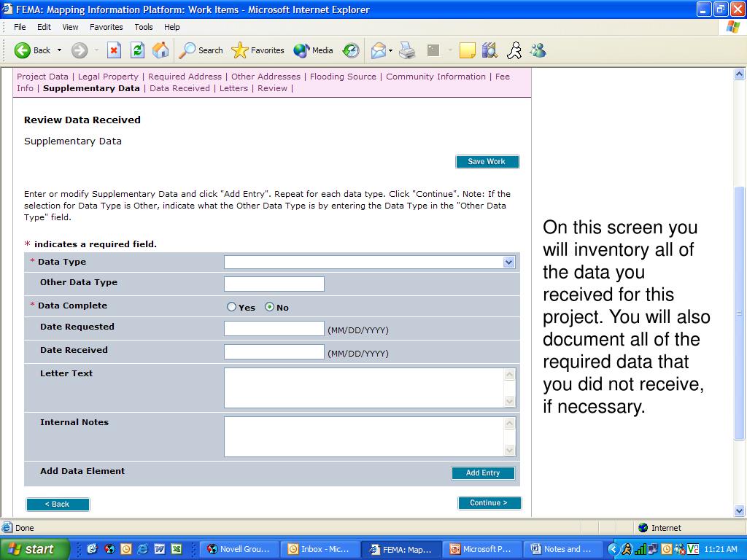Open the Tools menu
This screenshot has height=560, width=747.
(144, 27)
